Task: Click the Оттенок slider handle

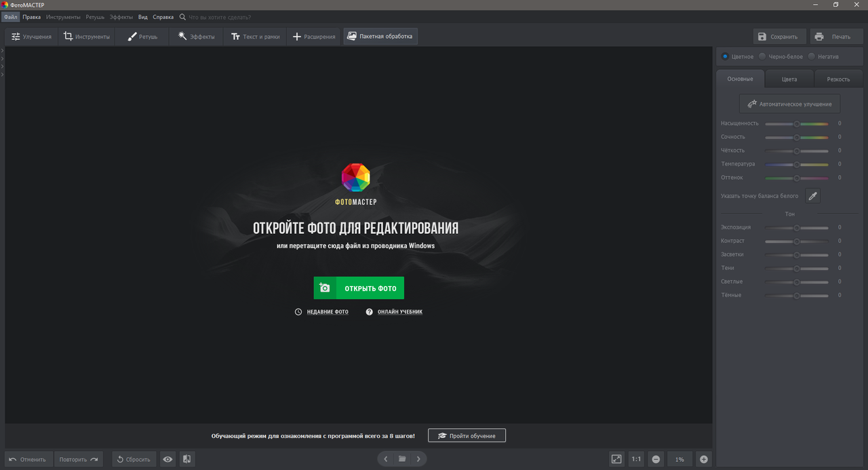Action: coord(797,178)
